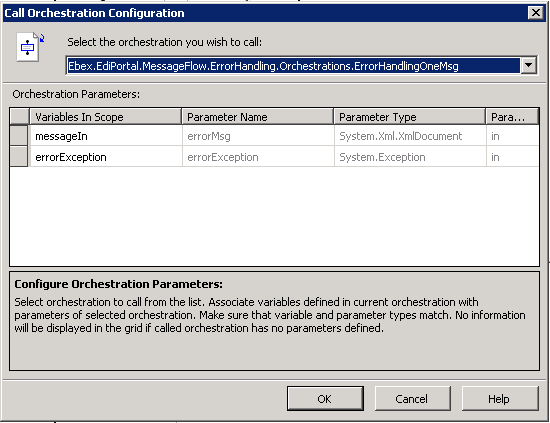Screen dimensions: 550x423
Task: Click the messageIn variable cell
Action: pyautogui.click(x=106, y=136)
